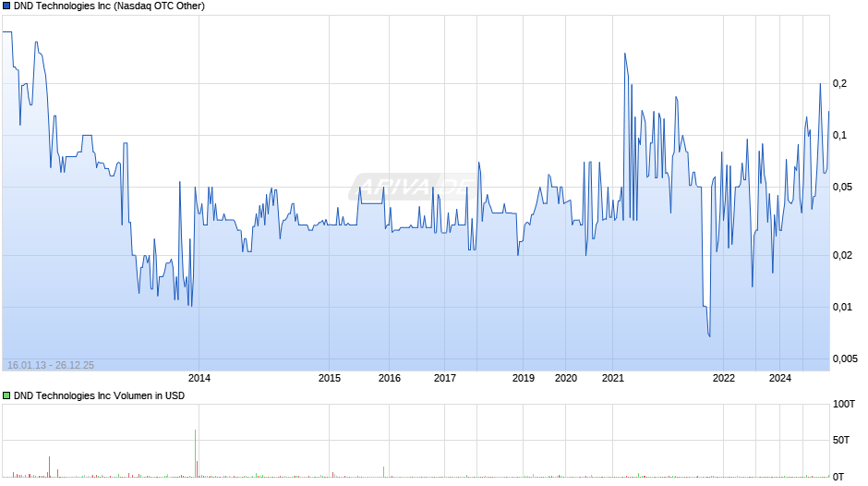This screenshot has width=868, height=486.
Task: Click the 0,01 price axis label
Action: tap(842, 307)
